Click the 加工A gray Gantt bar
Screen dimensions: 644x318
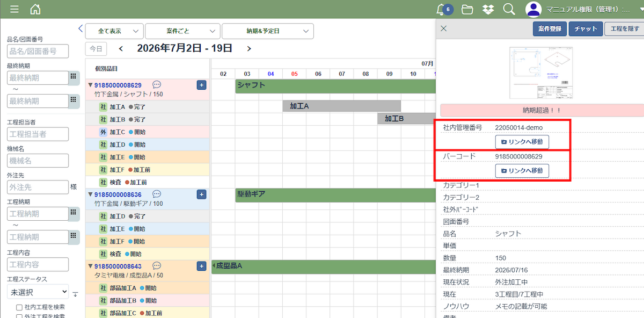[x=341, y=106]
